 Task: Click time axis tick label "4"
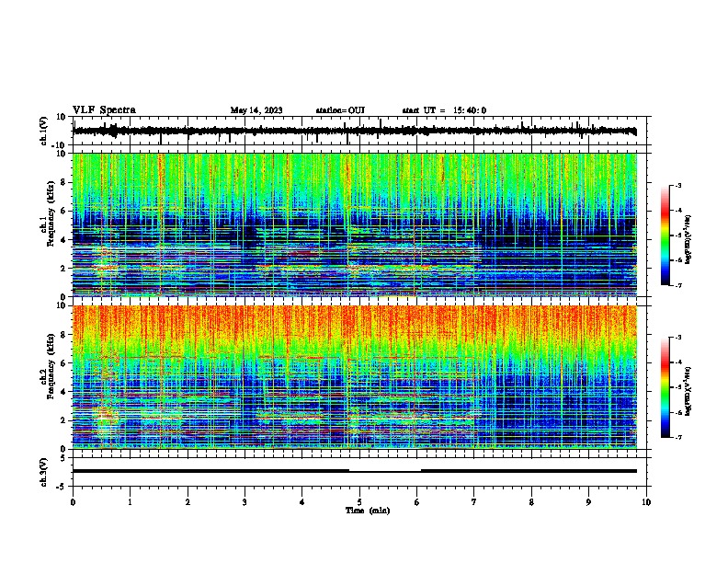302,502
